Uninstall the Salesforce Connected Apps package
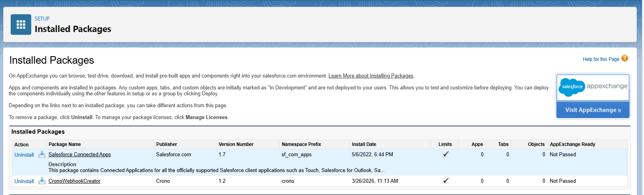Image resolution: width=644 pixels, height=195 pixels. (24, 155)
